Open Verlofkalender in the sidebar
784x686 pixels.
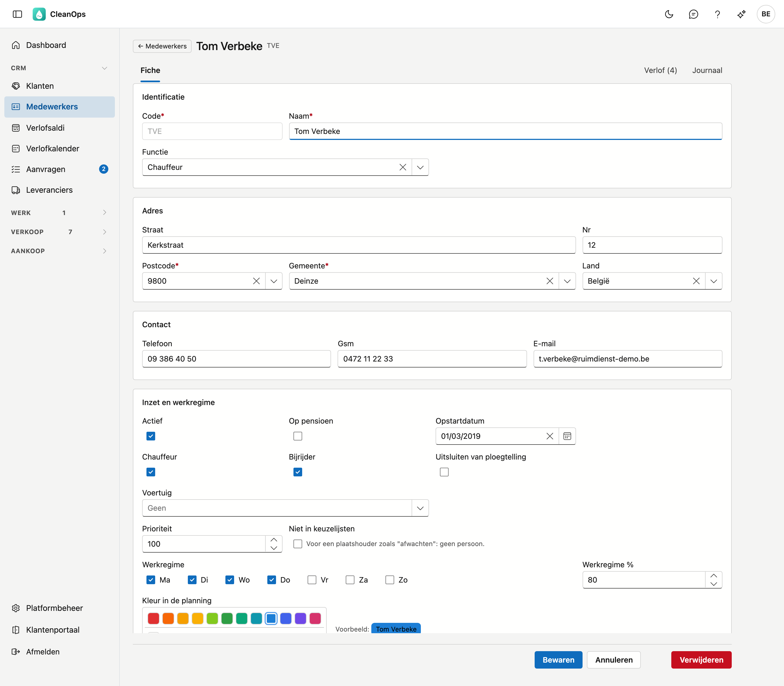tap(59, 149)
